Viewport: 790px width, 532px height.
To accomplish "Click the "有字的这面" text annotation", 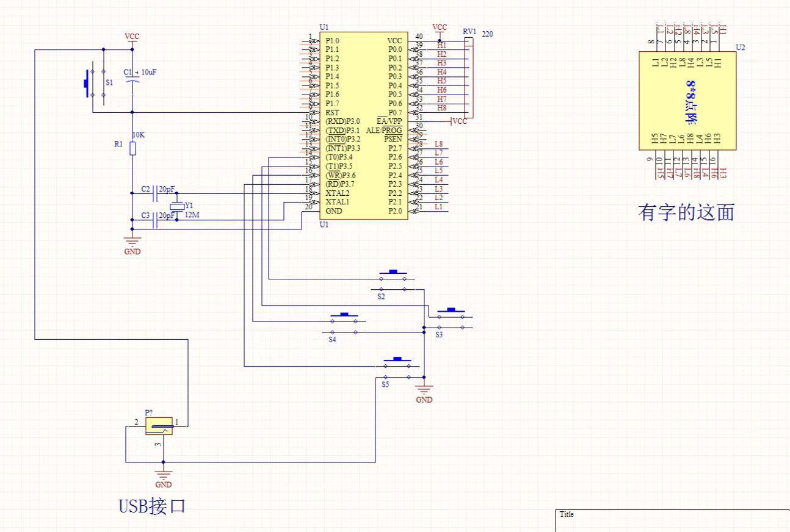I will coord(686,213).
